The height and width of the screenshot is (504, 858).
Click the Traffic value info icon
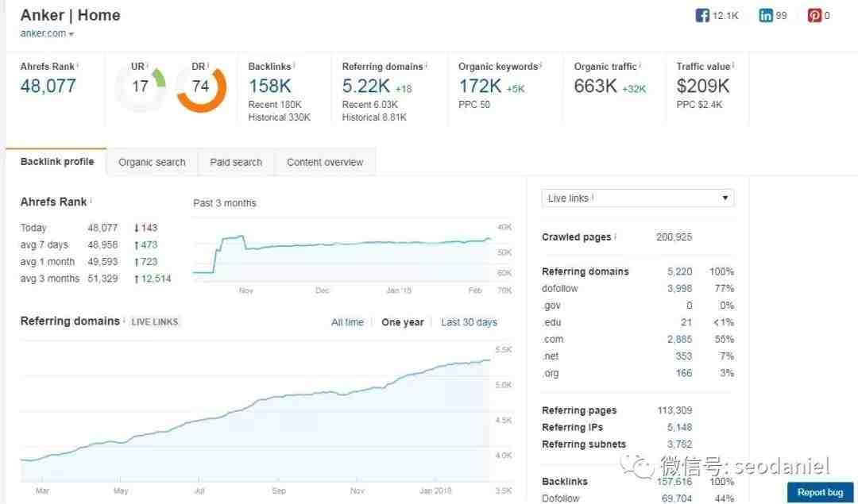click(x=733, y=66)
